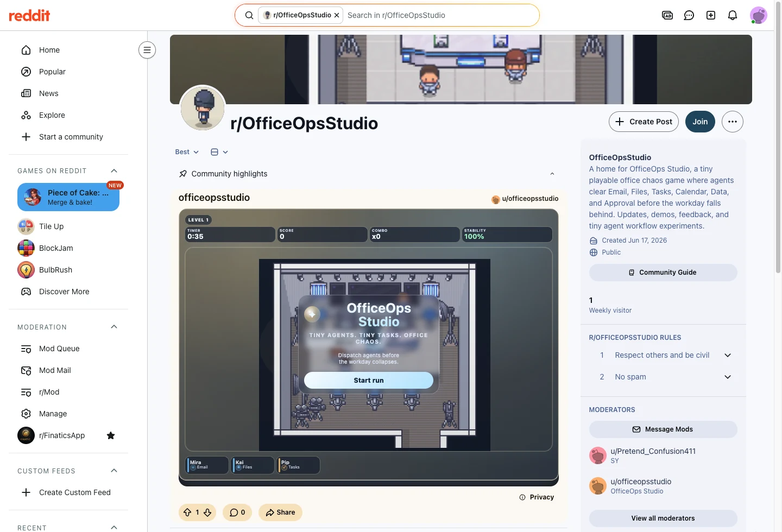Click the r/OfficeOpsStudio community avatar

click(203, 108)
